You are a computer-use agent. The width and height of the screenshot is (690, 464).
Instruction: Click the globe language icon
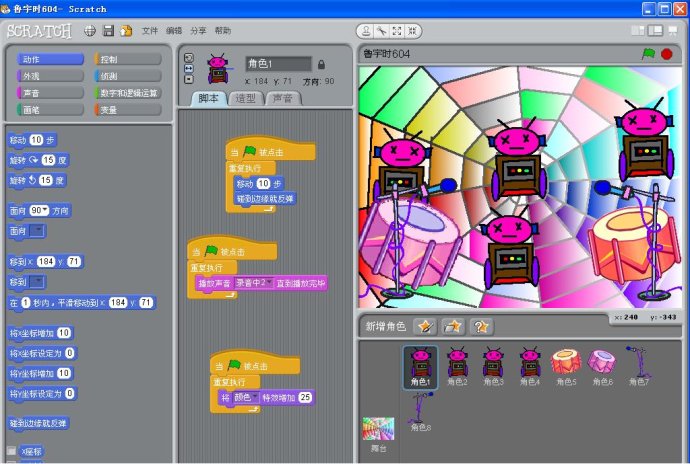tap(90, 31)
